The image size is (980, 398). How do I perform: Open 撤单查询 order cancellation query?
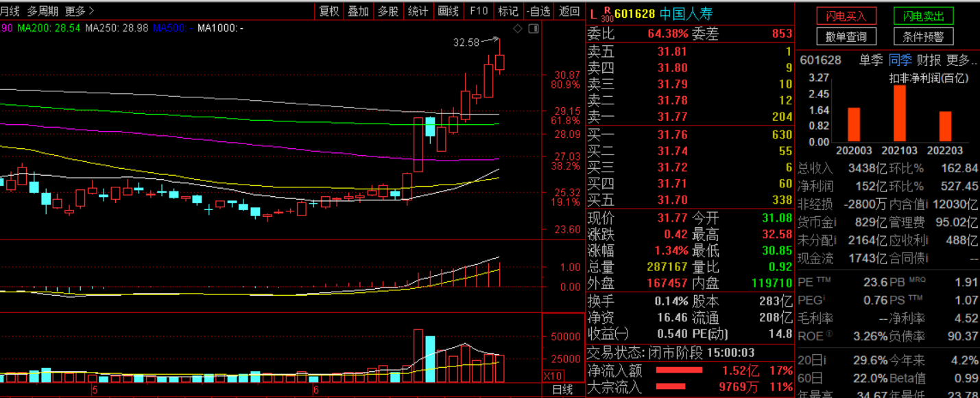846,36
